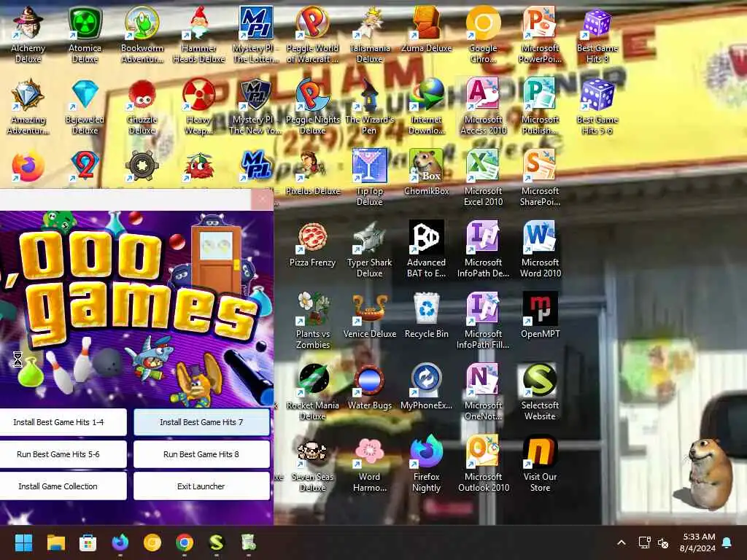This screenshot has height=560, width=747.
Task: Open the Microsoft Word 2010 shortcut
Action: [541, 249]
